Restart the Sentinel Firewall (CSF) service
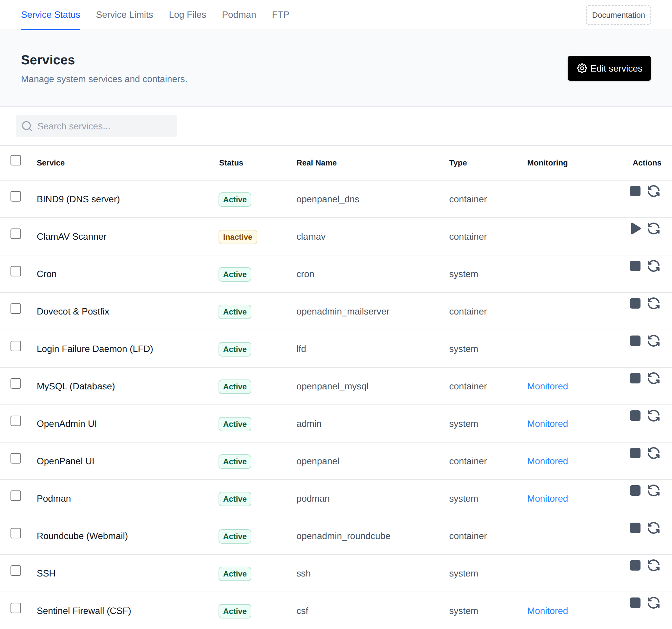This screenshot has width=672, height=629. tap(653, 603)
